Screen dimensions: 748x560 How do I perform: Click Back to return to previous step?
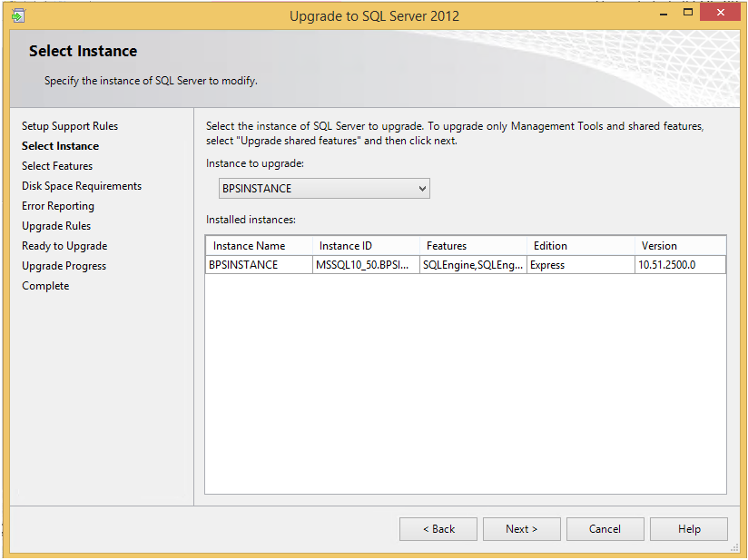pos(438,529)
